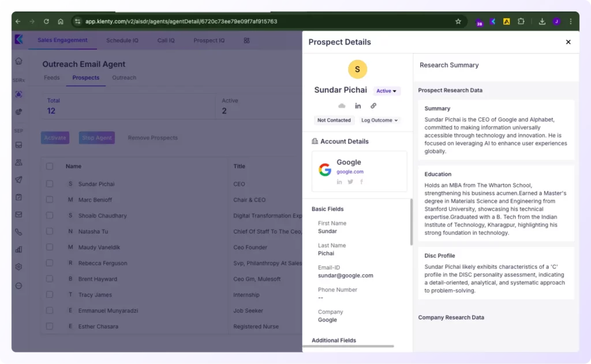The width and height of the screenshot is (591, 364).
Task: Open the Brent Hayward prospect name
Action: (x=98, y=279)
